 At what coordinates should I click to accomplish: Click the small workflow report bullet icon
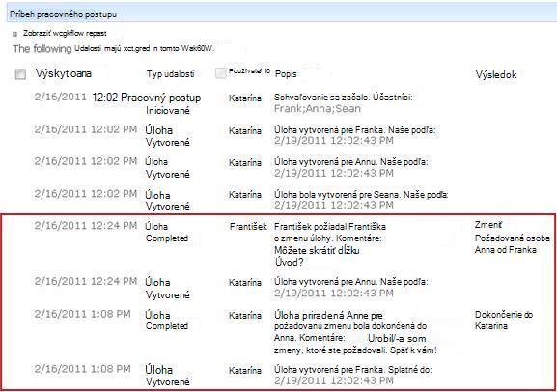pyautogui.click(x=14, y=34)
